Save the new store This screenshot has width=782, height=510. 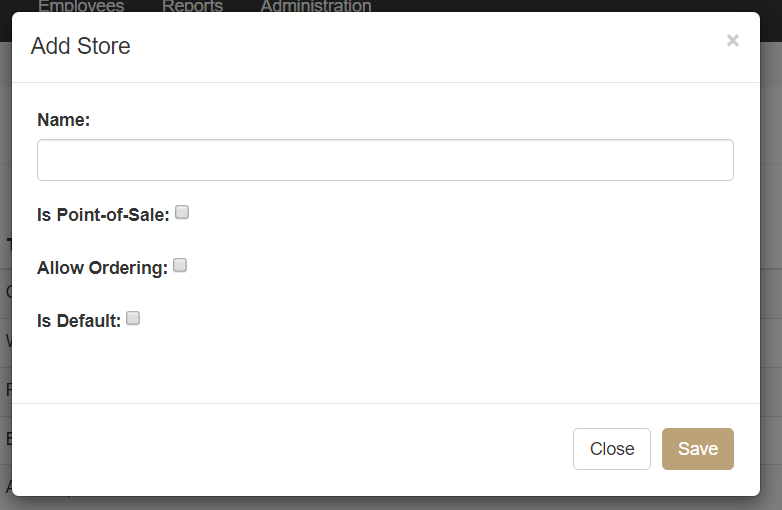pos(698,449)
